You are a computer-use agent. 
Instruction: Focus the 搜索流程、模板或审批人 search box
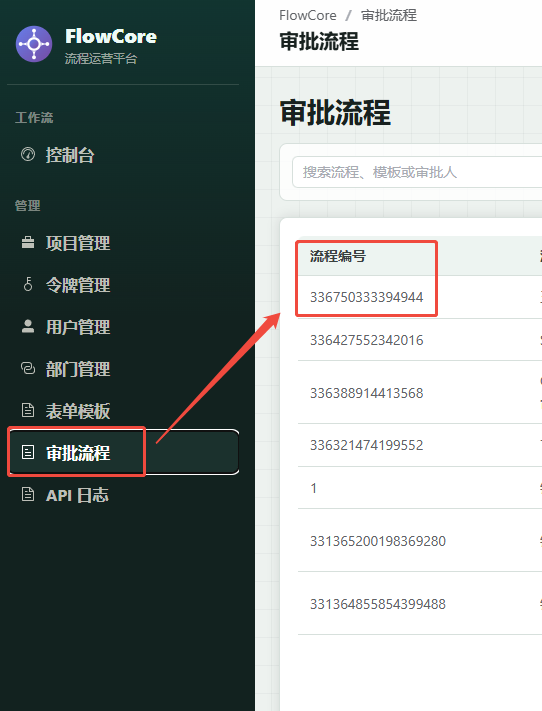(x=417, y=172)
